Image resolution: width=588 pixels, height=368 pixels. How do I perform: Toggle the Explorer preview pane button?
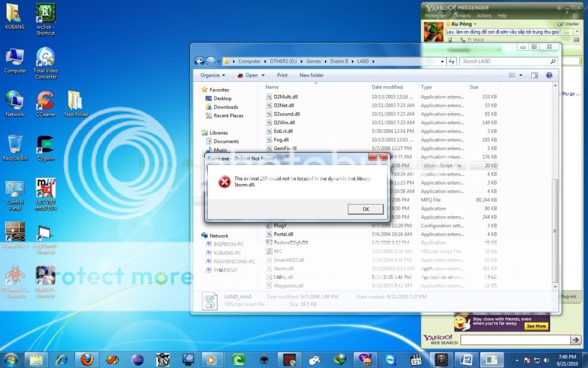[x=535, y=75]
